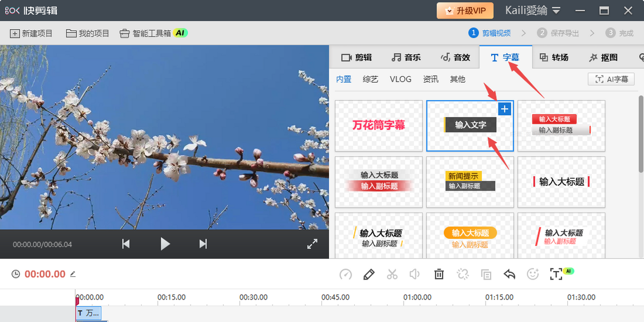Open the Kaili愛綸 account dropdown
The image size is (644, 322).
coord(532,11)
